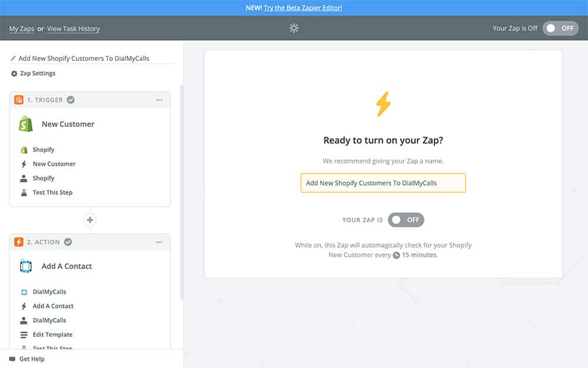
Task: Click the yellow lightning bolt icon
Action: tap(383, 104)
